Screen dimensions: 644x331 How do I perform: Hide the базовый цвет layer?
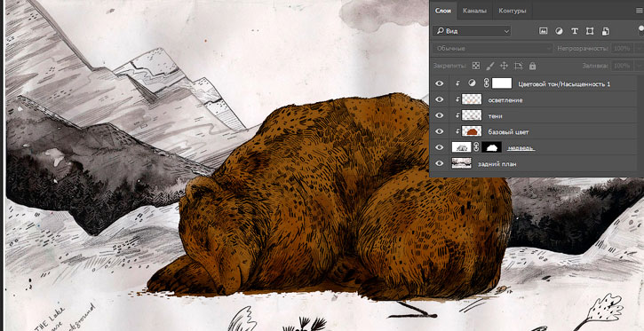coord(440,131)
